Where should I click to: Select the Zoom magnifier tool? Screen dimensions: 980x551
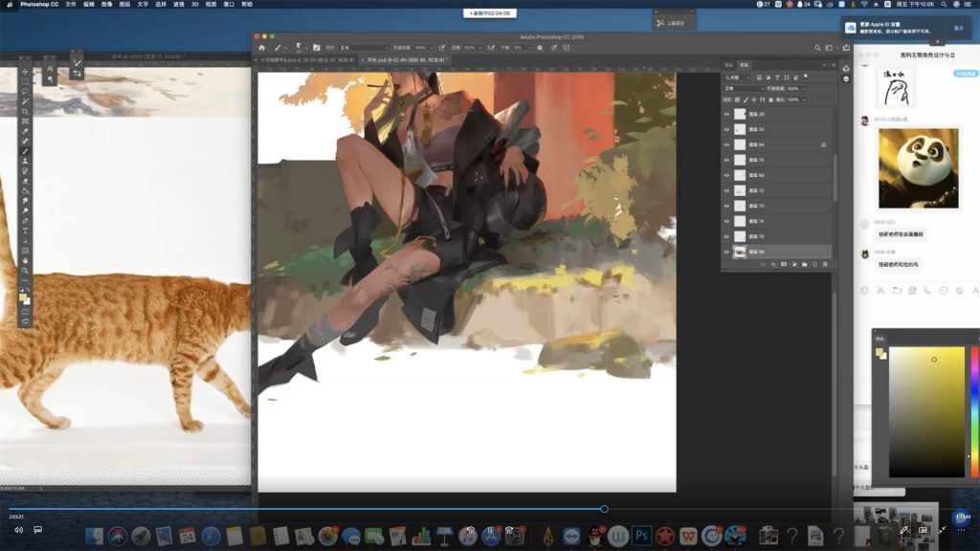point(26,271)
